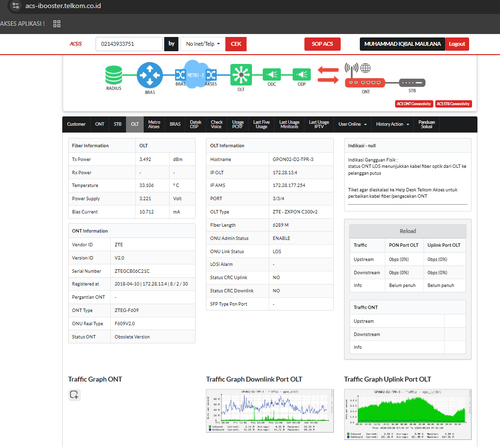Click the ACS ONT Connectivity button

click(x=414, y=104)
